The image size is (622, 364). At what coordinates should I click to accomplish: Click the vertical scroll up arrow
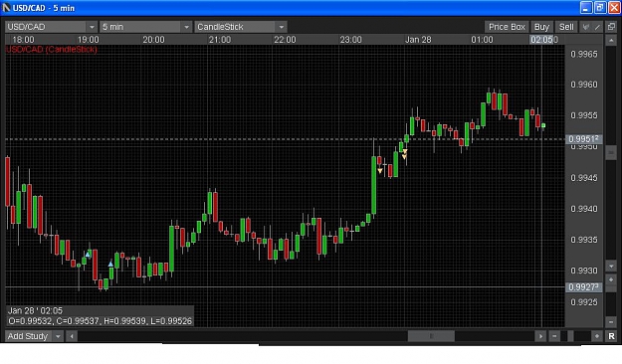point(611,40)
